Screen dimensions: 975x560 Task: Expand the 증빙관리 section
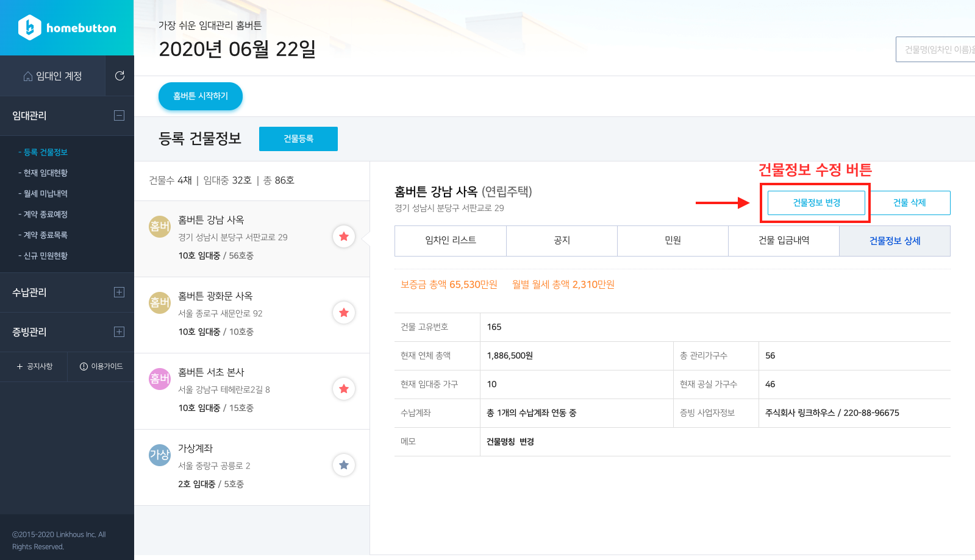[x=120, y=332]
